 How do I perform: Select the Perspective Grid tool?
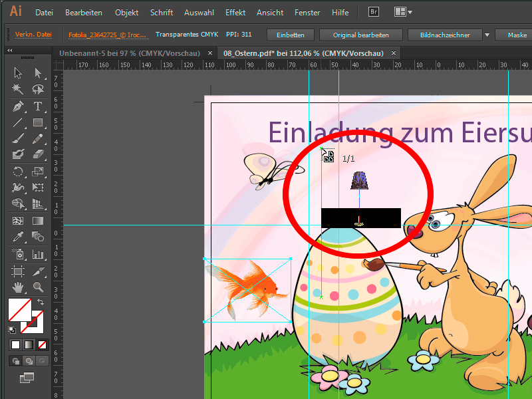point(38,203)
